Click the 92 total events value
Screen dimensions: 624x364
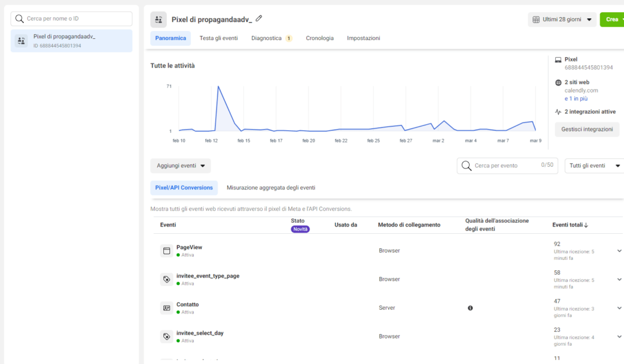click(557, 244)
